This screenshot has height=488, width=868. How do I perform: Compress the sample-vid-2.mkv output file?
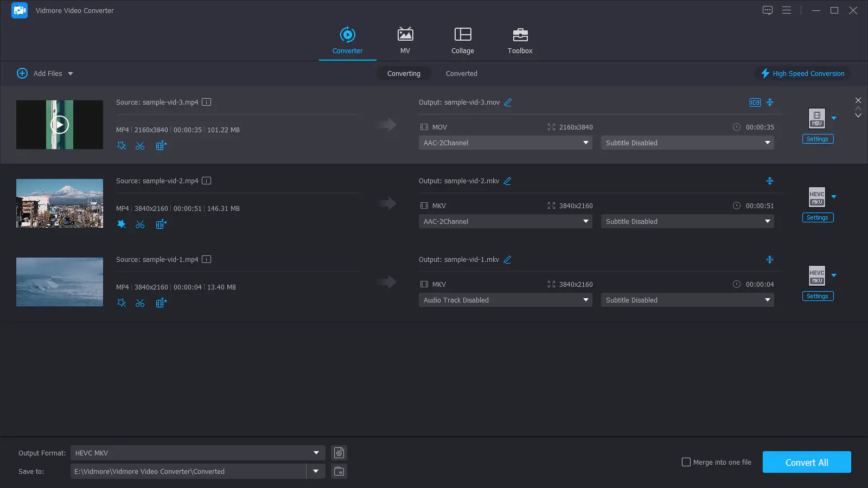point(770,181)
